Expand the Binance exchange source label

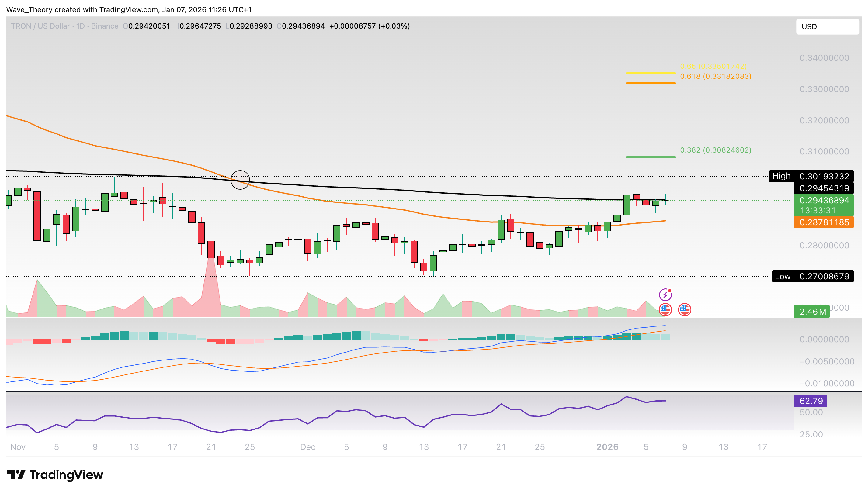click(x=104, y=26)
